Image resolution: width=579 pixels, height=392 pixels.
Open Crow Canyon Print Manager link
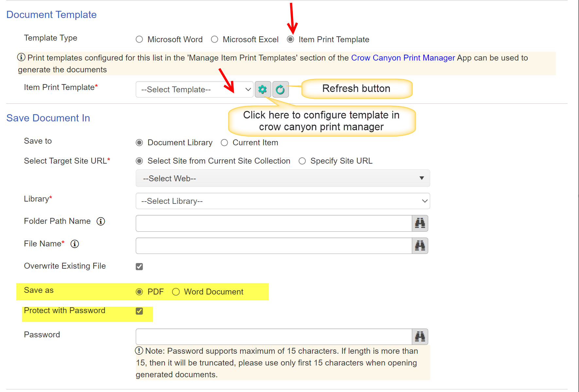(x=403, y=58)
